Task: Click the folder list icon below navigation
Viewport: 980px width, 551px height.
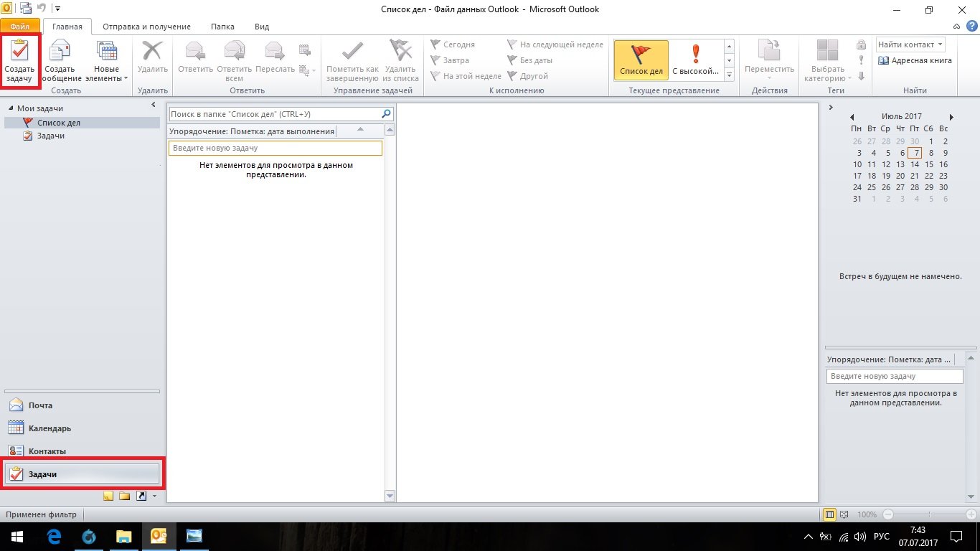Action: click(124, 496)
